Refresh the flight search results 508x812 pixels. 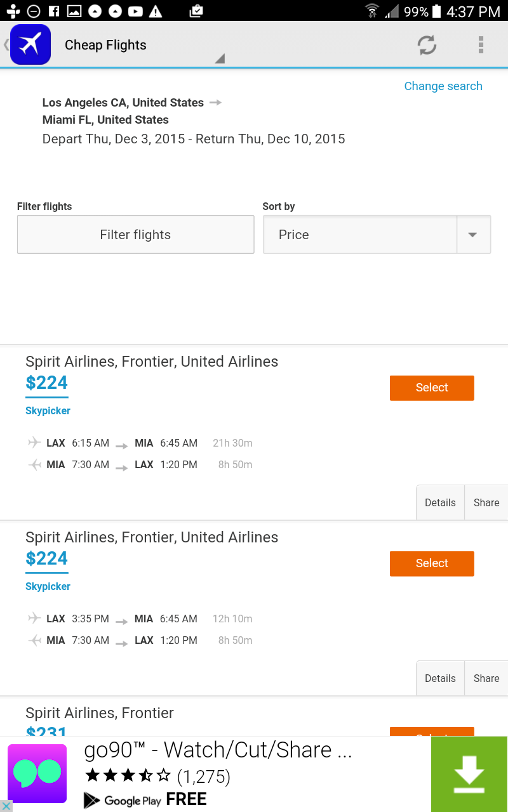pyautogui.click(x=427, y=45)
